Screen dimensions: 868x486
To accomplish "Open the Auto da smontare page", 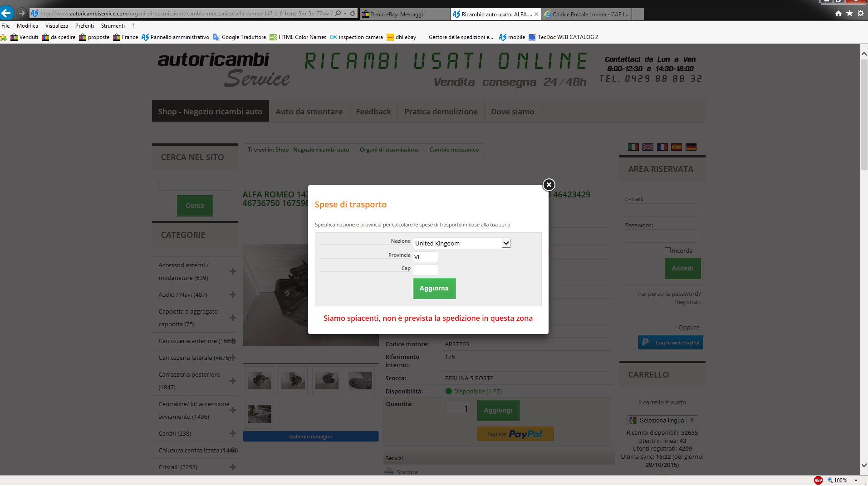I will coord(309,112).
